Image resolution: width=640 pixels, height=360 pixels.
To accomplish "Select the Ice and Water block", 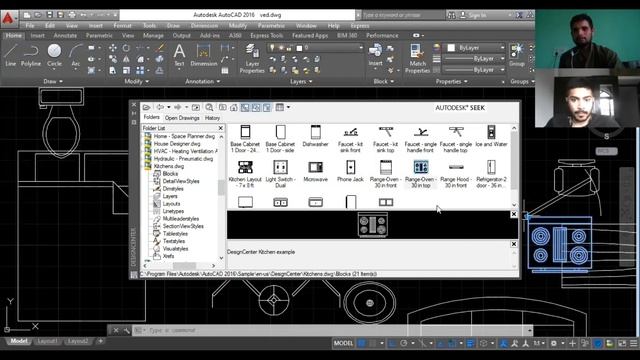I will (491, 136).
